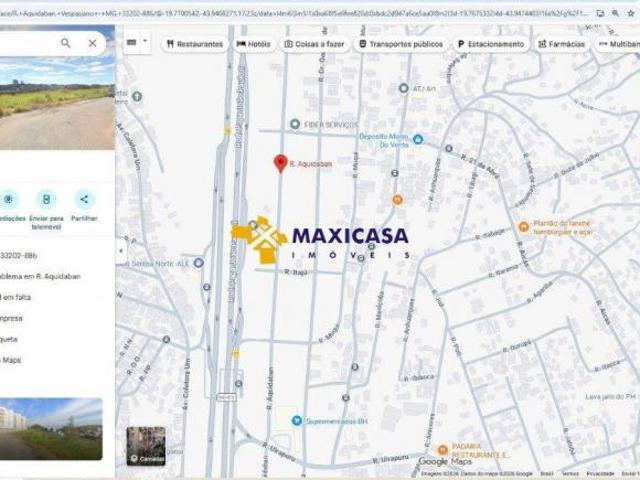
Task: Click the postal code 33202-886 text
Action: [19, 256]
